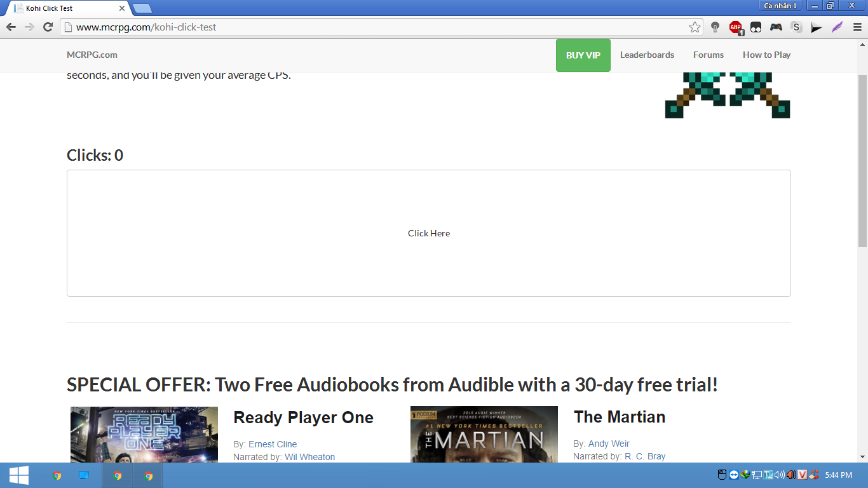Screen dimensions: 868x488
Task: Open Internet Download Manager tray icon
Action: pos(745,475)
